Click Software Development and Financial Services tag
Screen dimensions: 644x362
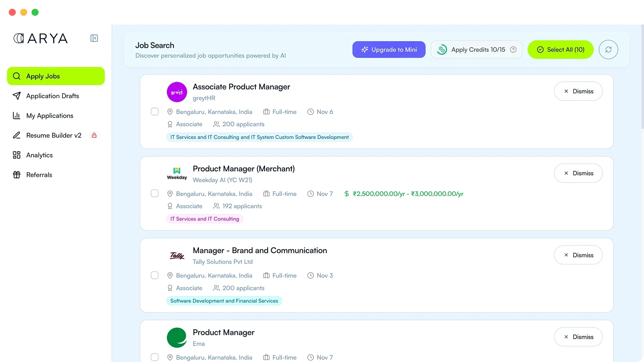coord(224,301)
